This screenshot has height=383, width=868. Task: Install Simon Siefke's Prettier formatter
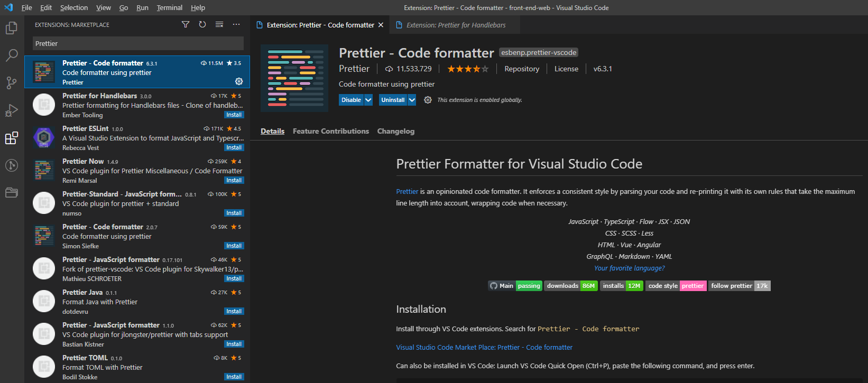[x=234, y=246]
